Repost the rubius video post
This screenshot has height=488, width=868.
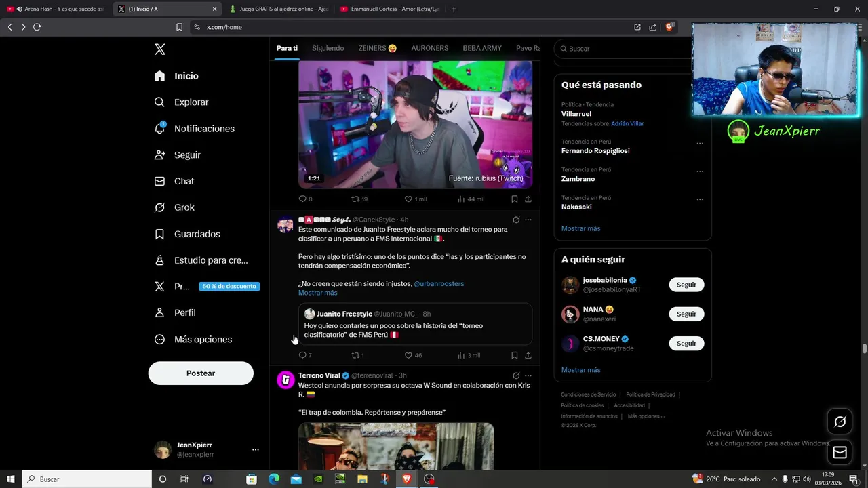tap(359, 199)
